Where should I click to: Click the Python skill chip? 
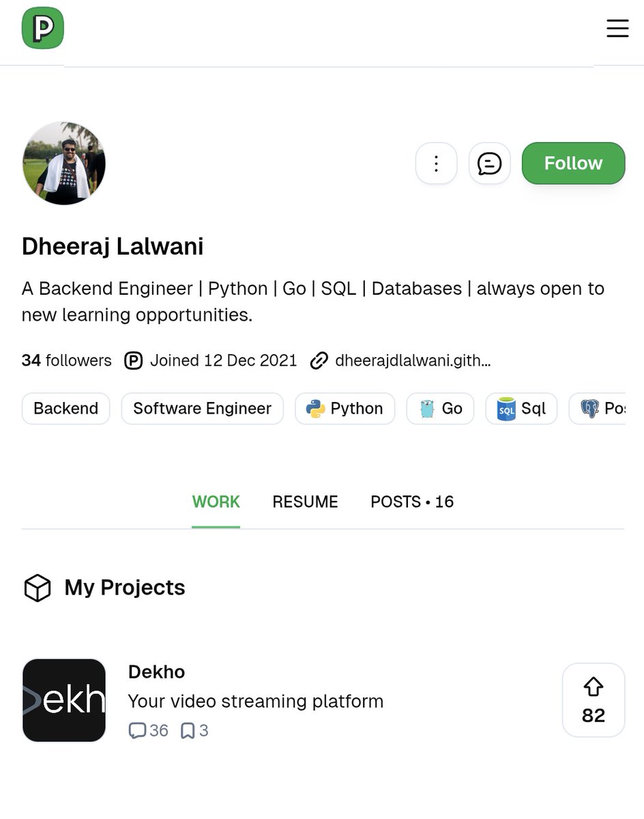pyautogui.click(x=345, y=408)
